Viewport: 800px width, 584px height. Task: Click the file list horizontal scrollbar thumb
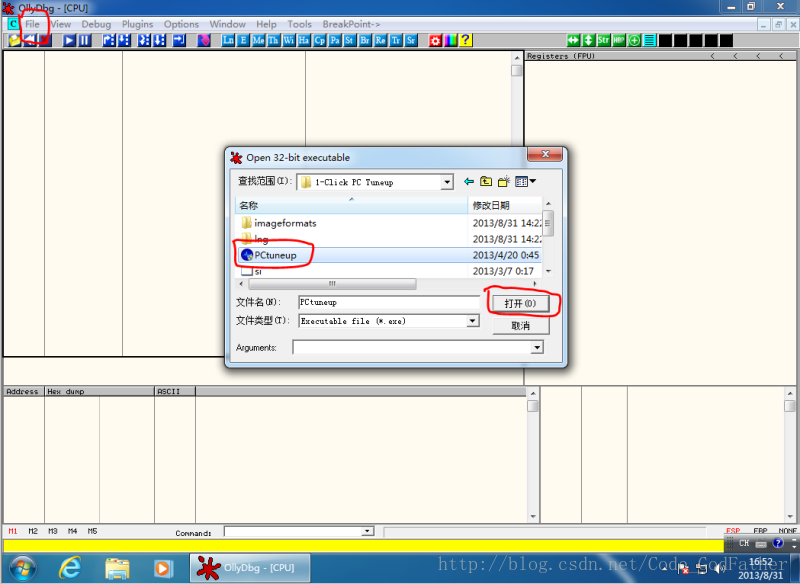point(332,284)
